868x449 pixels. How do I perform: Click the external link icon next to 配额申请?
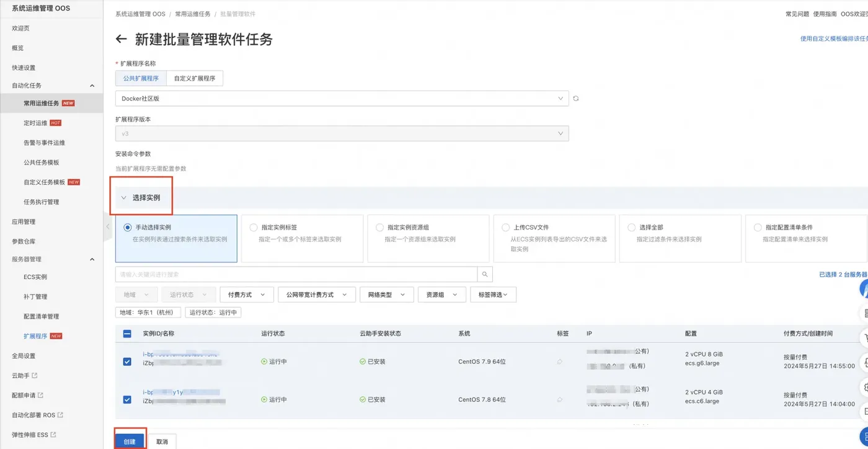[x=40, y=396]
